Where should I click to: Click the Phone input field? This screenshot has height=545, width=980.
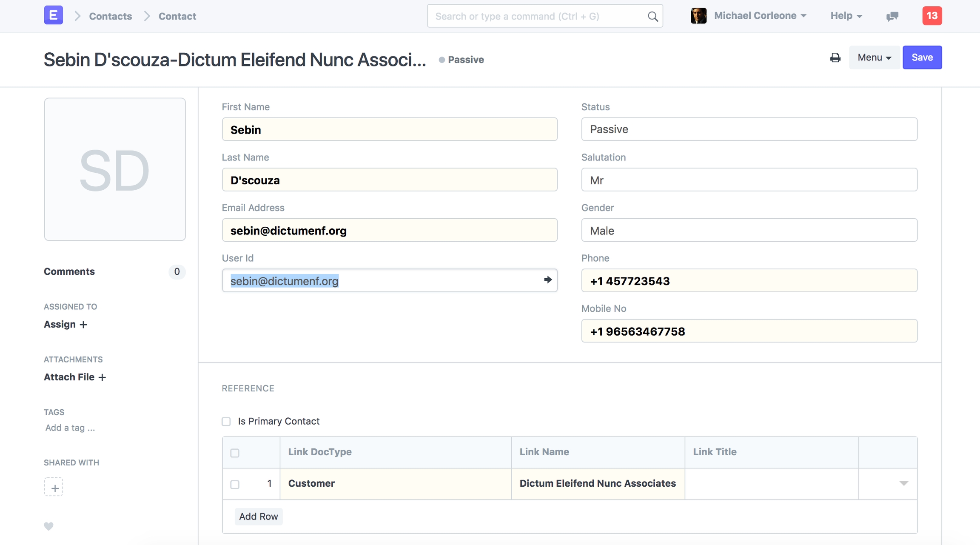tap(749, 281)
